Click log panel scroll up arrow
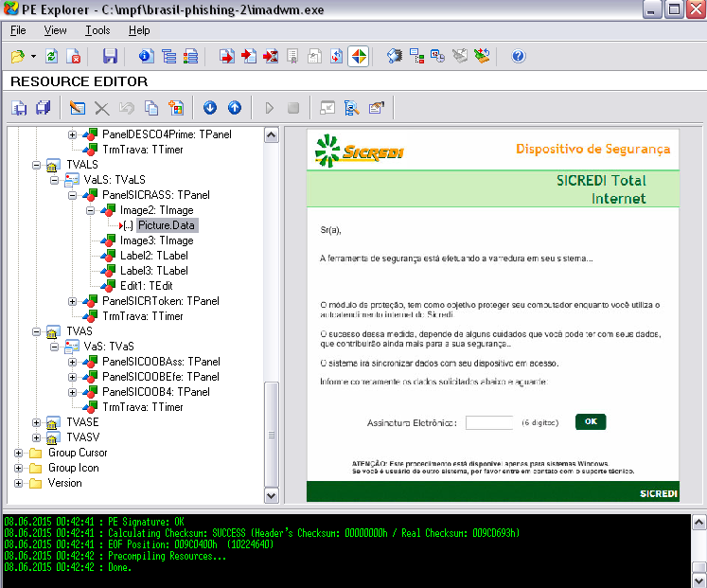 tap(698, 523)
